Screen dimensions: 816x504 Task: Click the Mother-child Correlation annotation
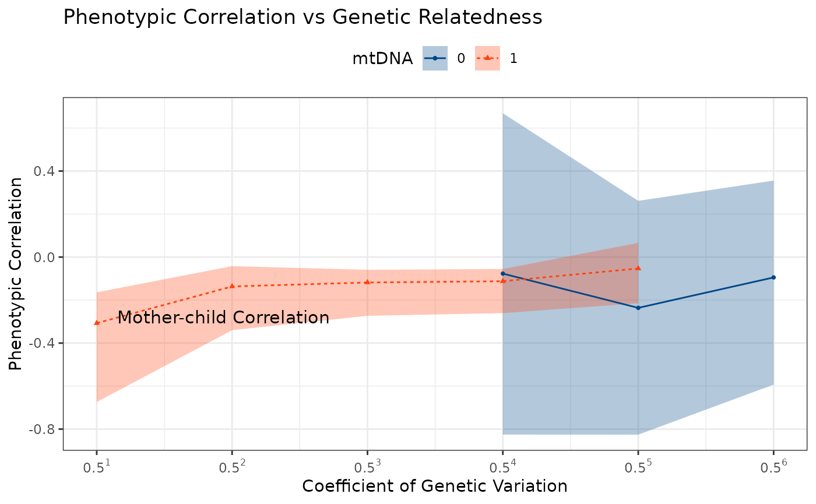tap(223, 318)
